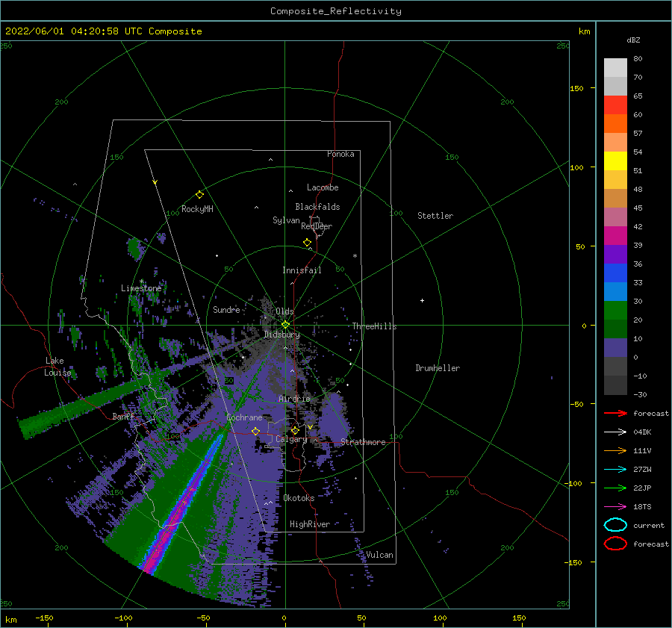
Task: Select the Banff label
Action: click(123, 416)
